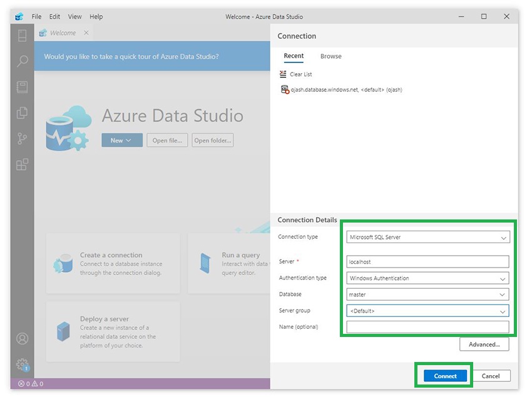Expand the Authentication type dropdown
Image resolution: width=532 pixels, height=397 pixels.
[427, 278]
